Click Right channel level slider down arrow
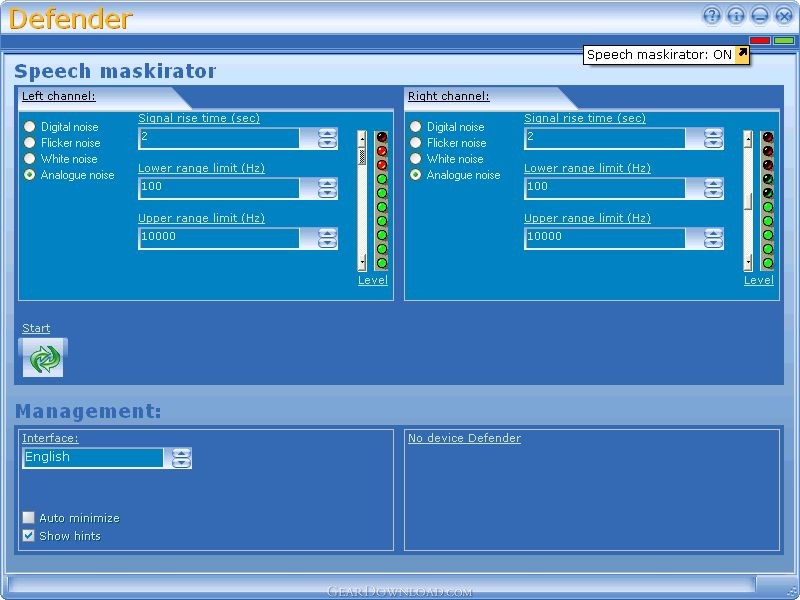800x600 pixels. [748, 262]
